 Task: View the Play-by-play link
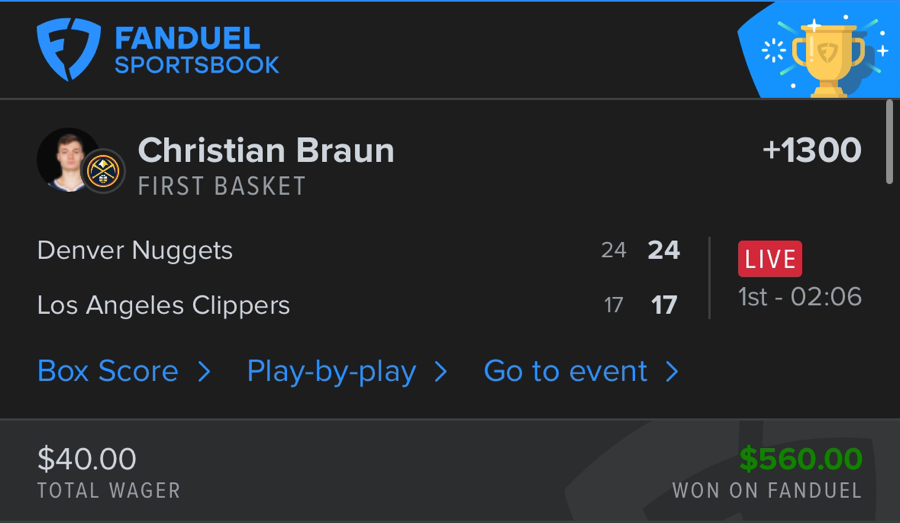coord(331,371)
